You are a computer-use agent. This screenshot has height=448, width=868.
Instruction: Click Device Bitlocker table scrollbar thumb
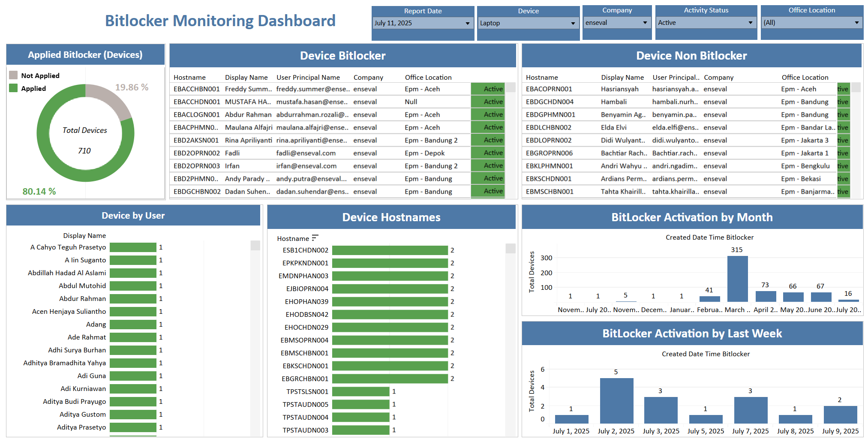pos(511,87)
